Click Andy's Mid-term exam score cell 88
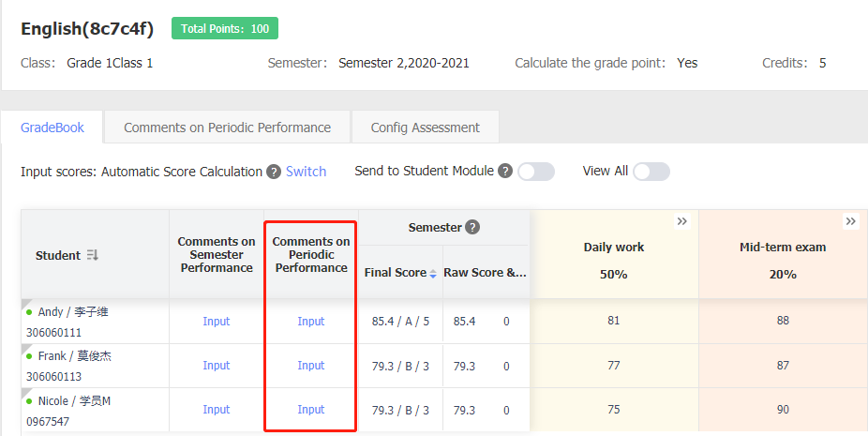 (783, 321)
